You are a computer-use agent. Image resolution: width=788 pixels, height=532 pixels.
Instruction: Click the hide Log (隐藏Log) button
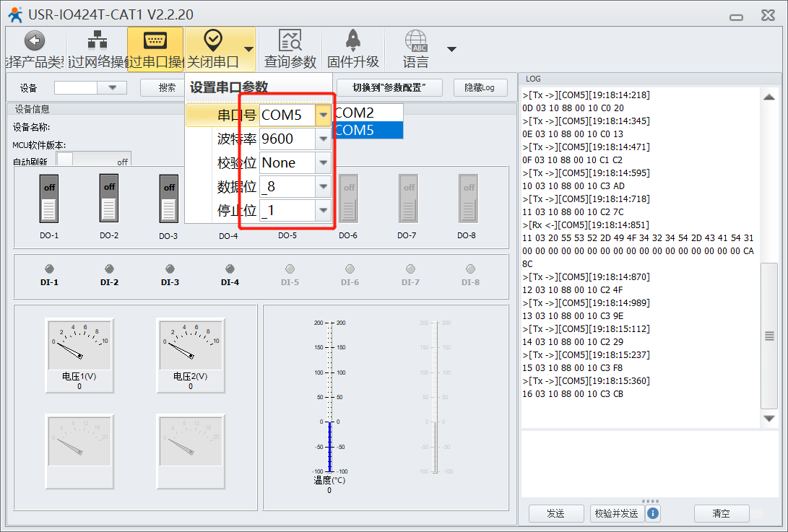[480, 87]
